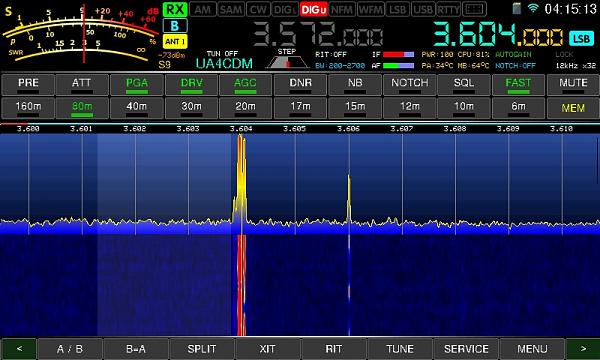Select AM mode

pos(202,10)
